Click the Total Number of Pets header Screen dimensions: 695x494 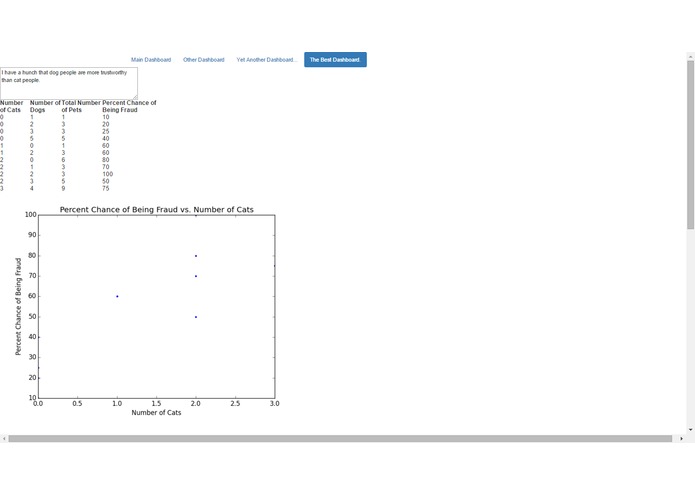click(81, 106)
